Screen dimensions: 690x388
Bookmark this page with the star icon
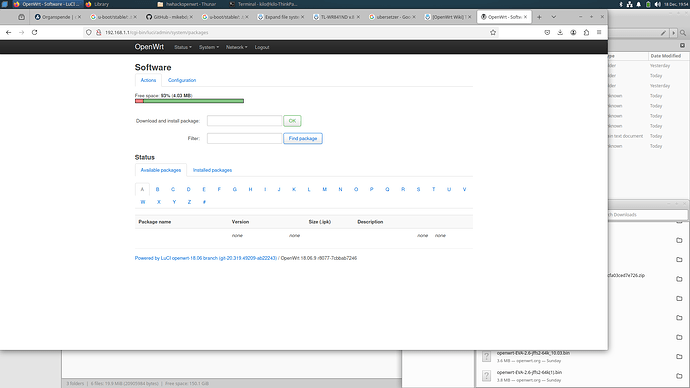[493, 33]
